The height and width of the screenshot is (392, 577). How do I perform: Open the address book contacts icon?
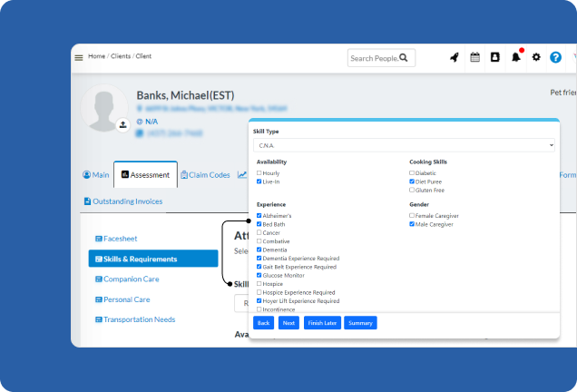click(495, 57)
